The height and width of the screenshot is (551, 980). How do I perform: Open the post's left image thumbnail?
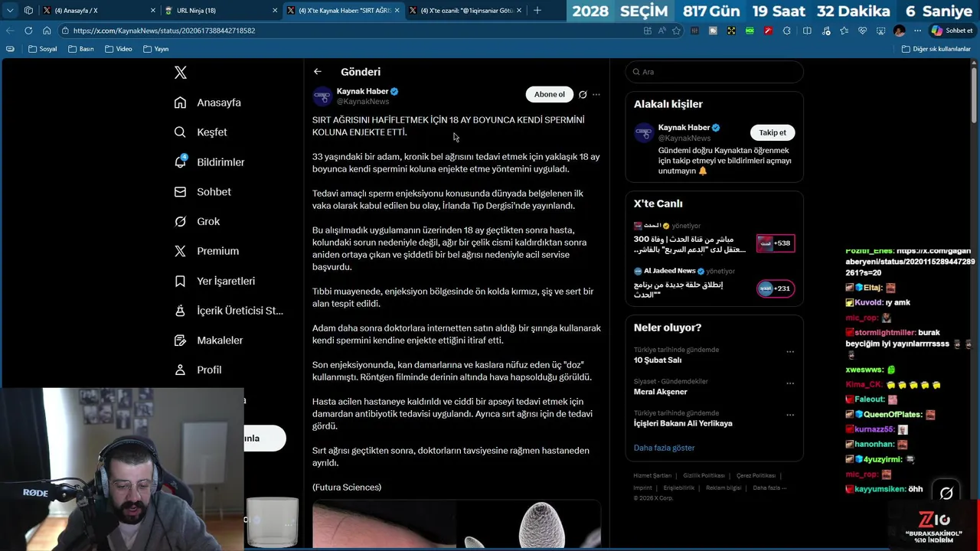coord(384,524)
